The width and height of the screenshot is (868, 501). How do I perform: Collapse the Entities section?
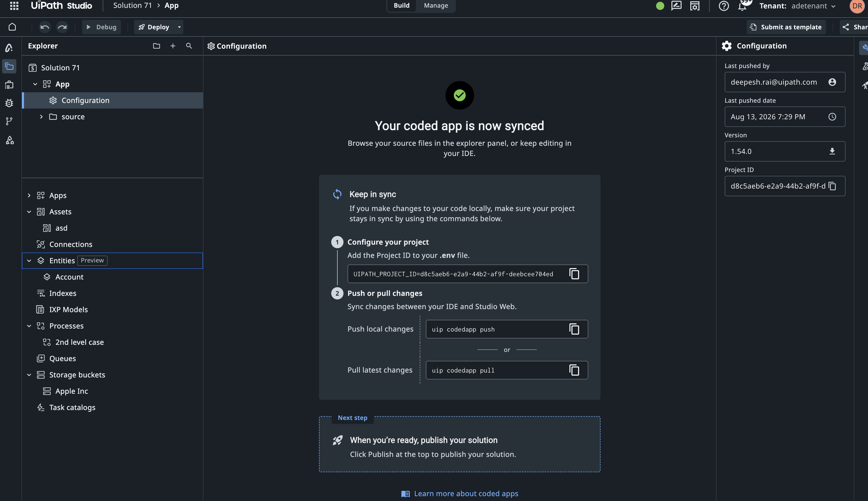tap(29, 261)
